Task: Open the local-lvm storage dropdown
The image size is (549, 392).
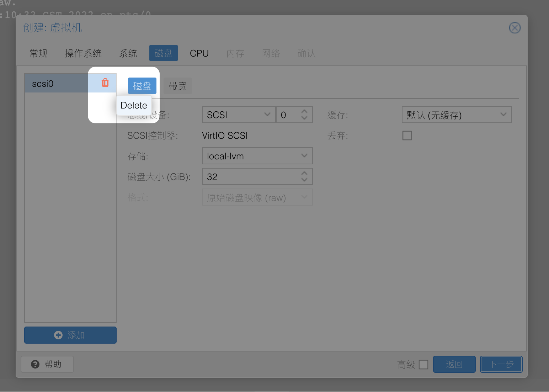Action: (304, 156)
